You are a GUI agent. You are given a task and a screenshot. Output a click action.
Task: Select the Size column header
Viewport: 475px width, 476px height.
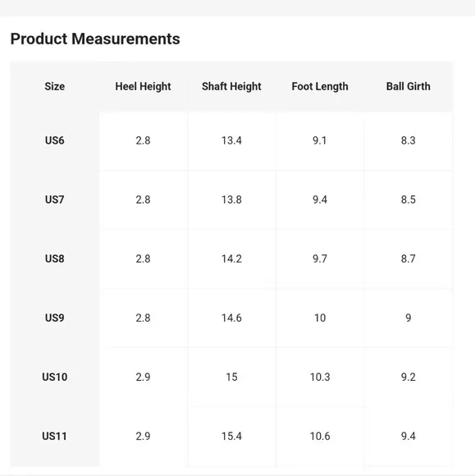55,86
